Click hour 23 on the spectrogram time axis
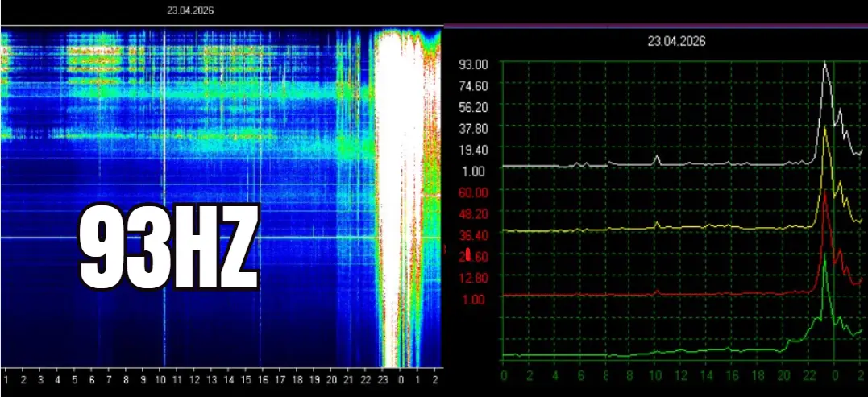This screenshot has width=868, height=397. pos(383,379)
